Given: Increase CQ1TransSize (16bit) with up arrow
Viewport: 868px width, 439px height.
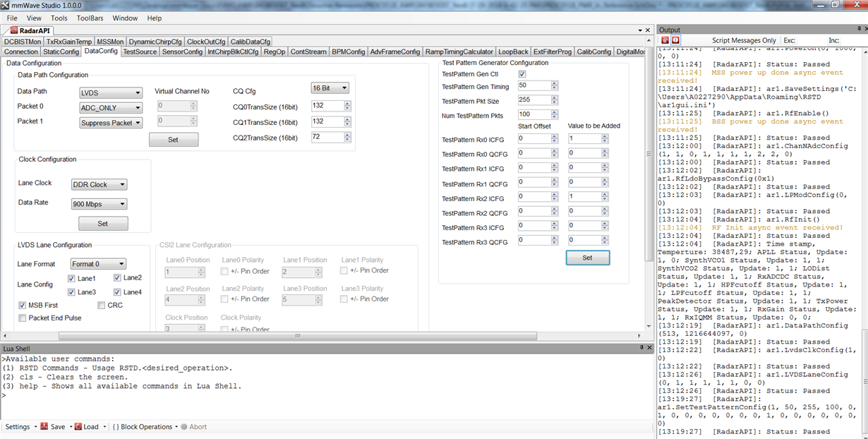Looking at the screenshot, I should [x=347, y=119].
